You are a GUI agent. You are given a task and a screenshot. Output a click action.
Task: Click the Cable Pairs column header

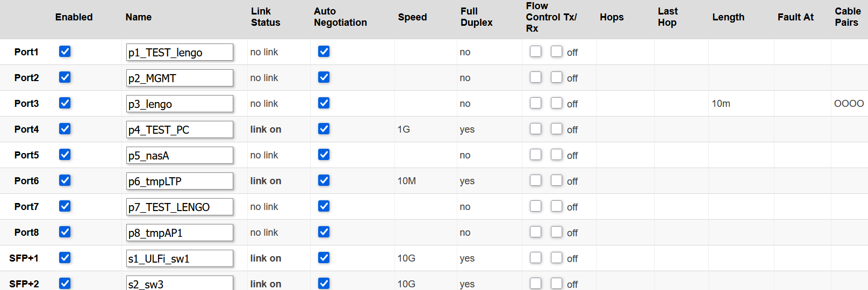[848, 17]
